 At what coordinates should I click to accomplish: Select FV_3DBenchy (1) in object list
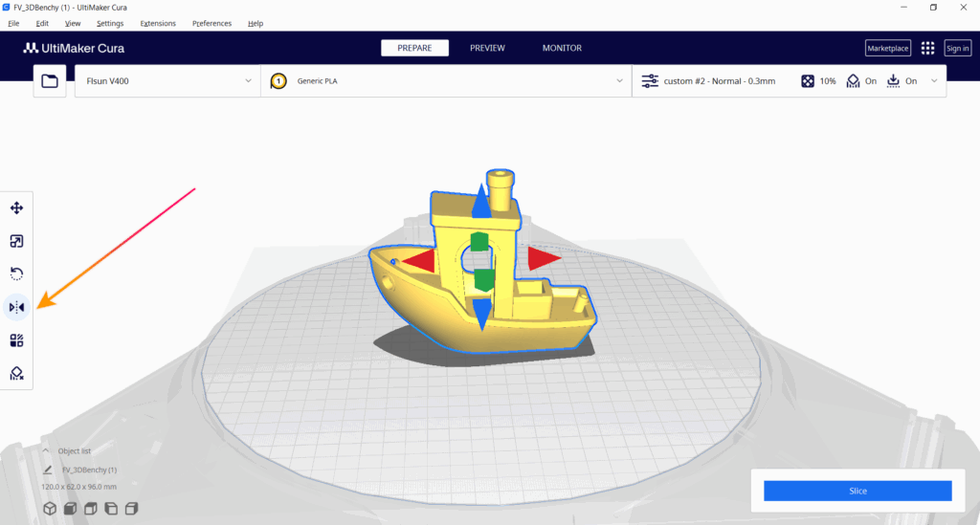point(89,470)
